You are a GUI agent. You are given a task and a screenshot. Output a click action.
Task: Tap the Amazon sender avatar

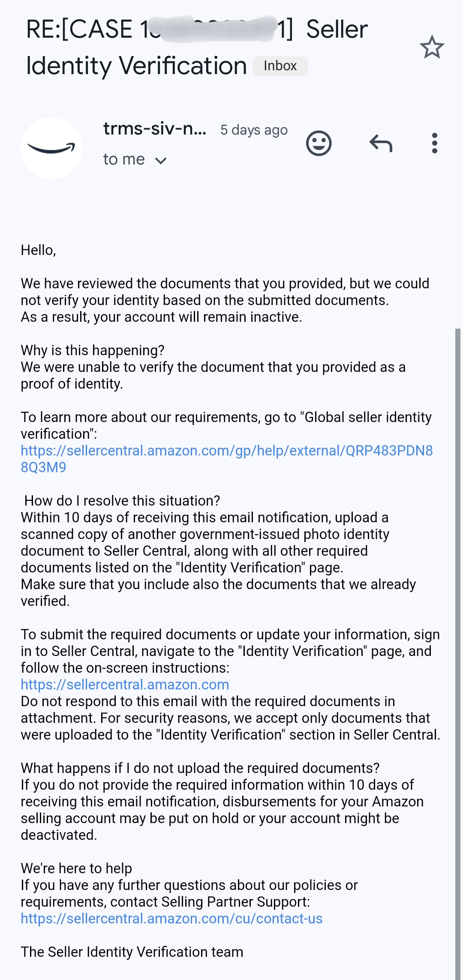click(51, 147)
